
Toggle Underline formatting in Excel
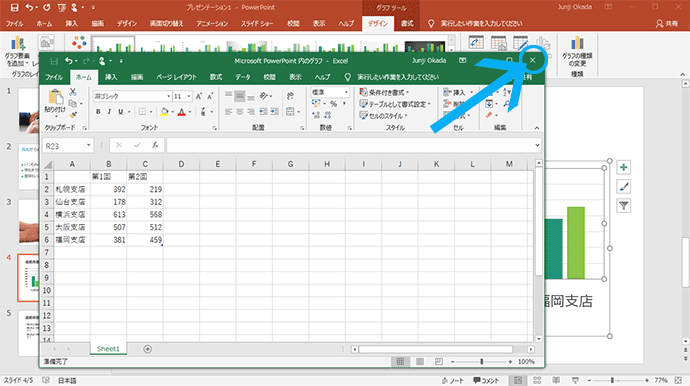click(120, 112)
